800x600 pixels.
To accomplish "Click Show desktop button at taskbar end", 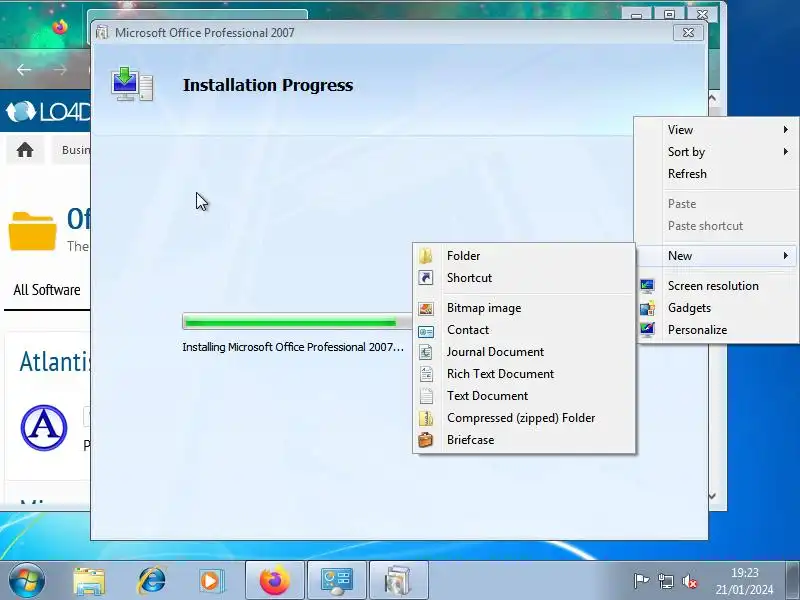I will pyautogui.click(x=793, y=581).
